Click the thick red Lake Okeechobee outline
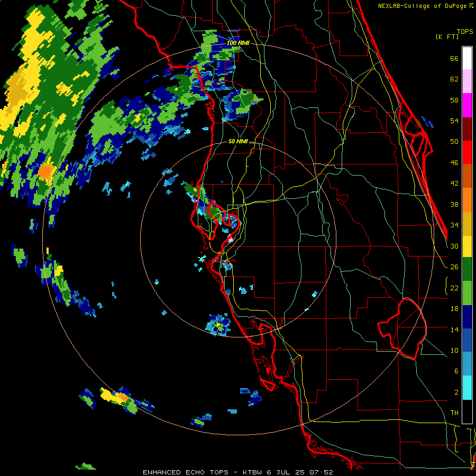This screenshot has height=476, width=476. click(403, 329)
